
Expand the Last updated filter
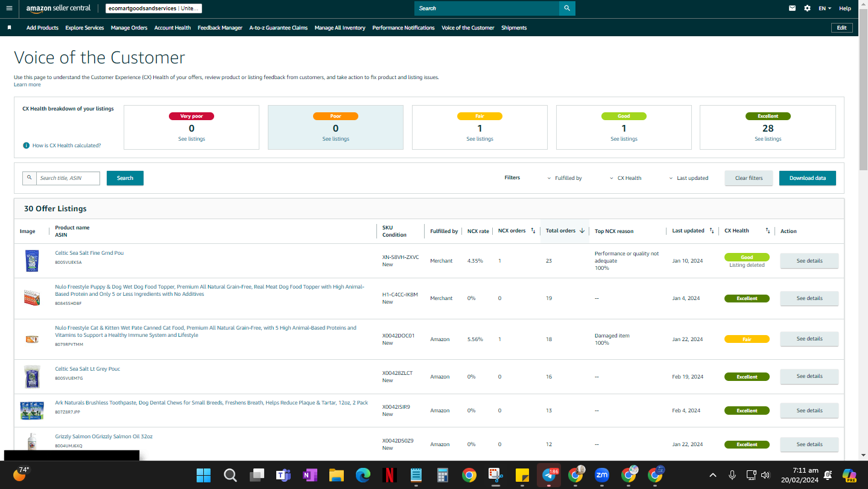(688, 178)
